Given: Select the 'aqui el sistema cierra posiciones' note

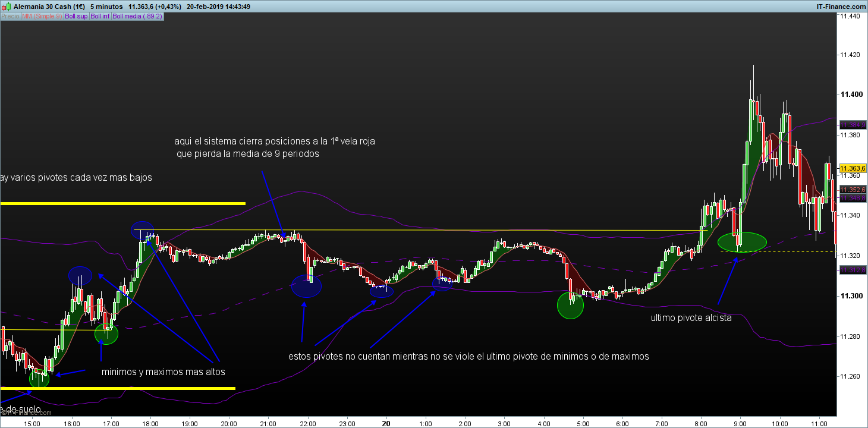Looking at the screenshot, I should coord(275,148).
